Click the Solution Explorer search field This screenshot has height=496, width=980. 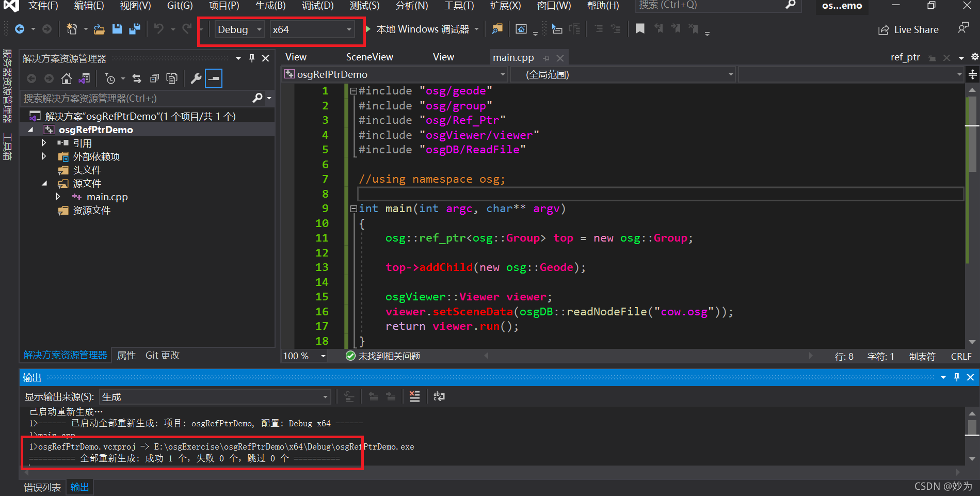point(137,98)
